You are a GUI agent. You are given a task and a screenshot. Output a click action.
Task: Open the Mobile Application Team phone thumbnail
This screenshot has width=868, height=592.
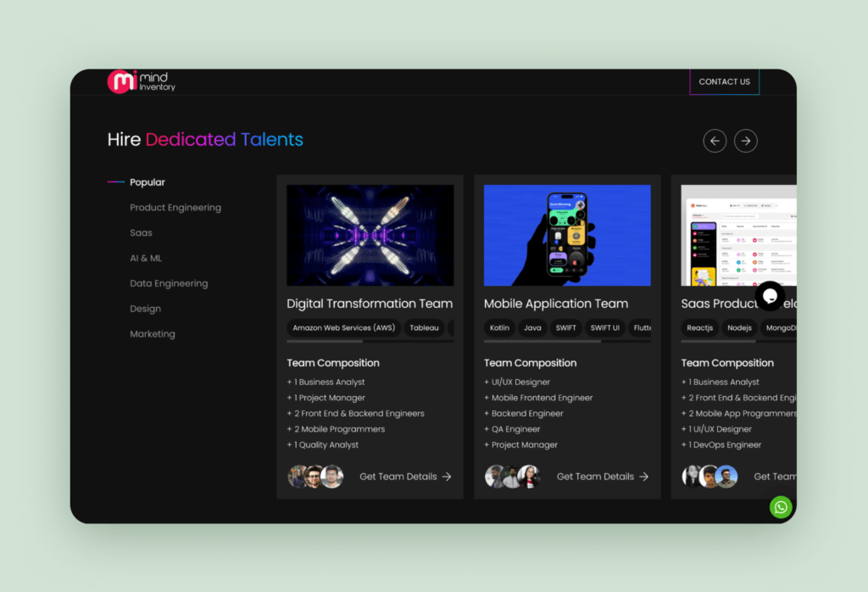point(567,236)
